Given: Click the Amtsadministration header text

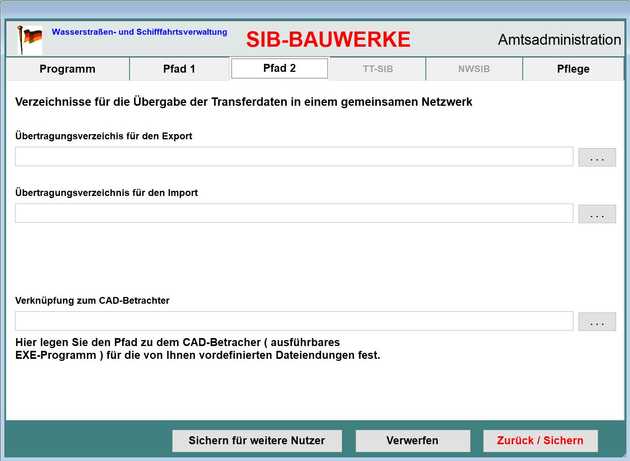Looking at the screenshot, I should tap(559, 40).
